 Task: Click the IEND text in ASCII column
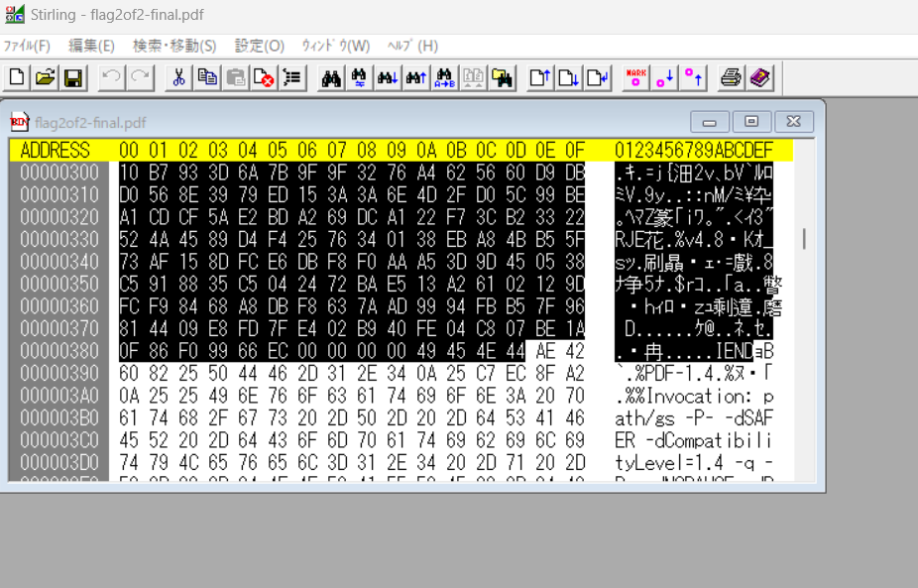coord(735,351)
